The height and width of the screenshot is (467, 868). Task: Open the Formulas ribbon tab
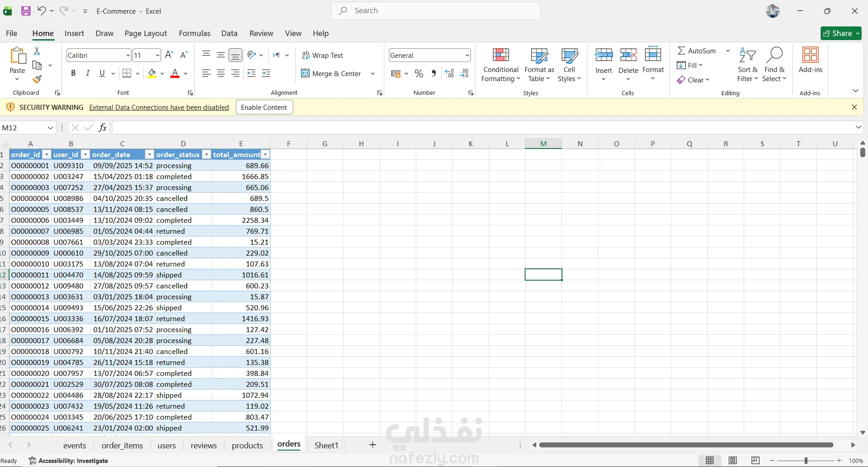coord(194,33)
